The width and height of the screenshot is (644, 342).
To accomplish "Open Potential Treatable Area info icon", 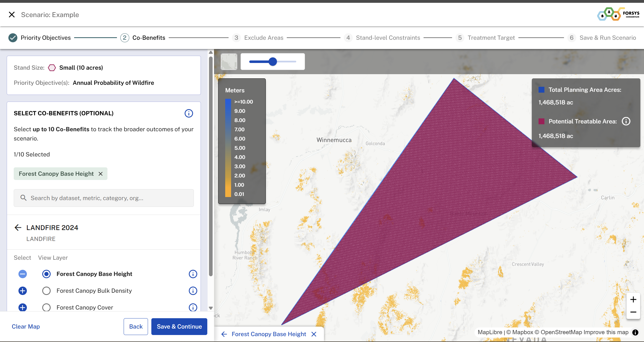I will click(626, 121).
